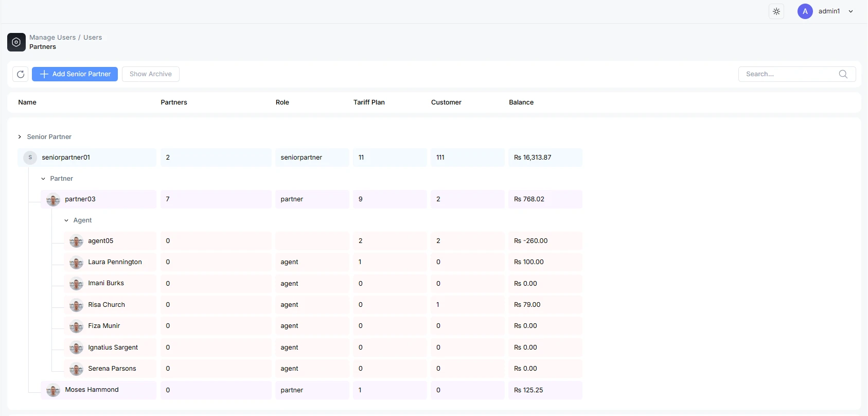Click the admin1 avatar icon
Image resolution: width=868 pixels, height=416 pixels.
[x=805, y=11]
